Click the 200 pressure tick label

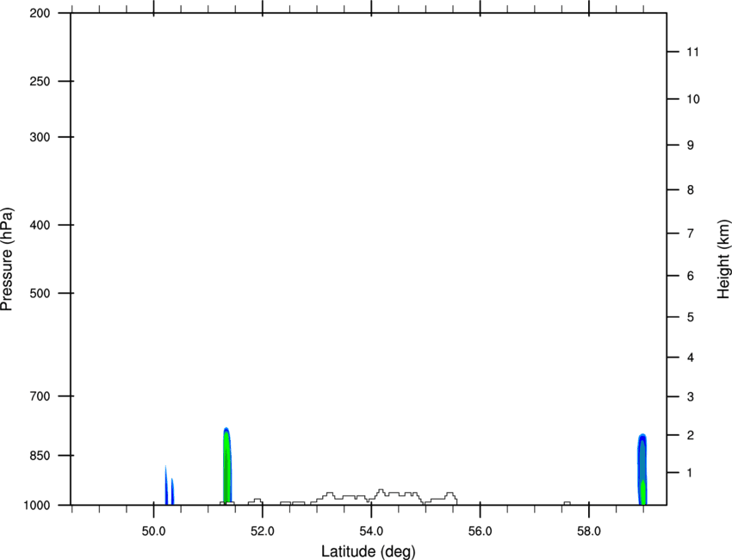[x=40, y=13]
